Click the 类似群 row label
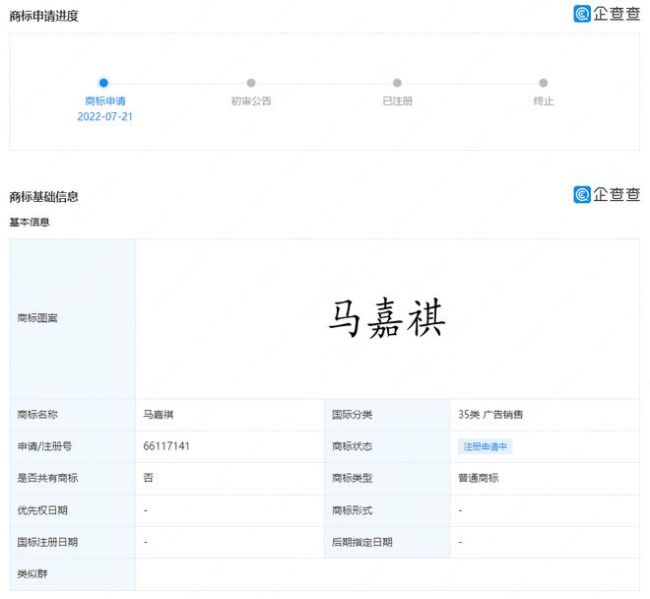Screen dimensions: 650x599 (32, 574)
